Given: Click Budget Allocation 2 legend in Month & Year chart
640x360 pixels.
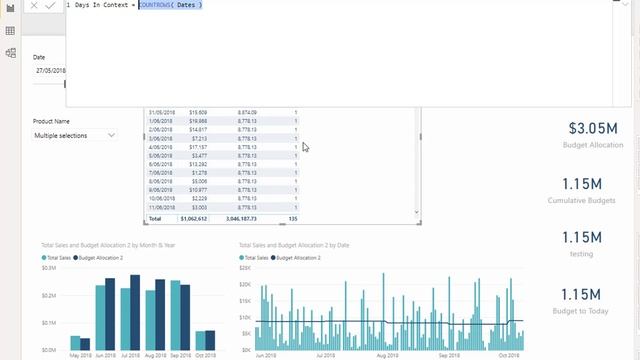Looking at the screenshot, I should point(98,258).
